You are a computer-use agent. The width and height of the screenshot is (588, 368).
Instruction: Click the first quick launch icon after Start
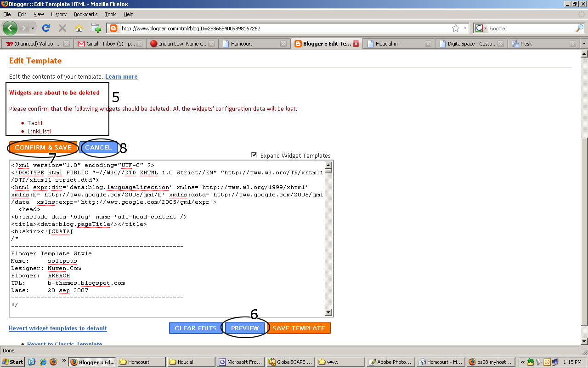(x=33, y=362)
